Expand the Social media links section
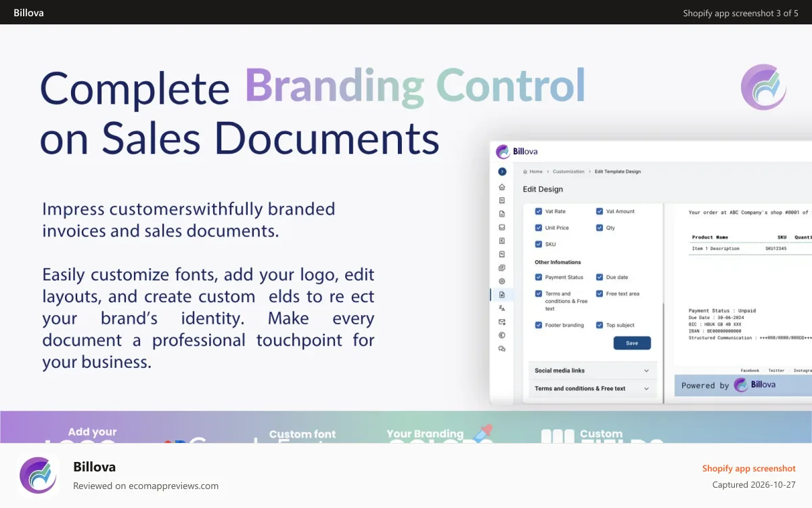The image size is (812, 508). [x=592, y=371]
